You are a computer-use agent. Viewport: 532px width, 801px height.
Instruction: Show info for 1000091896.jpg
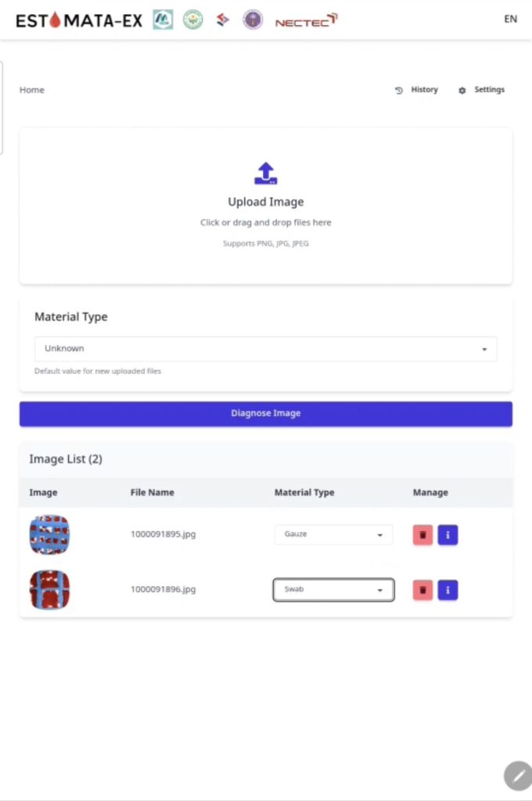[448, 590]
